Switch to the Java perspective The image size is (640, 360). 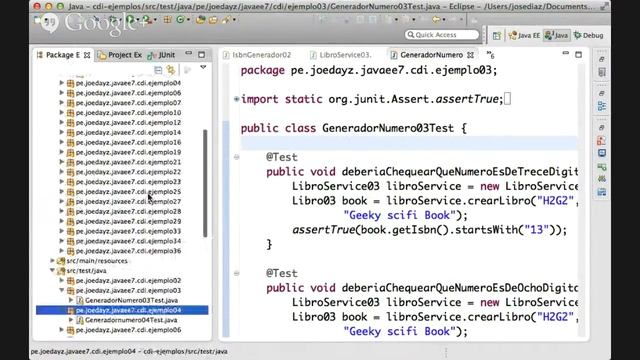click(557, 36)
